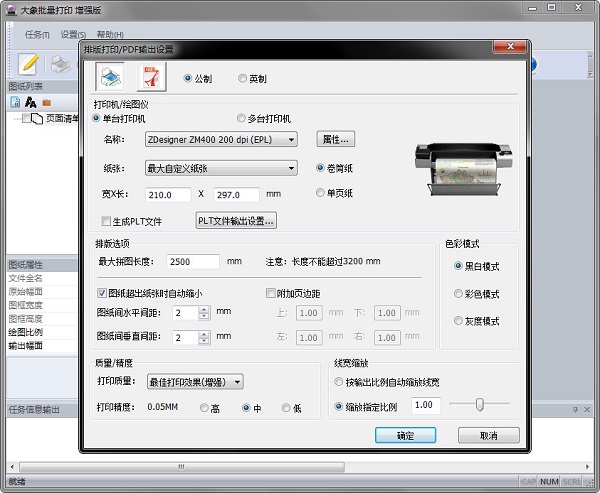Click the document icon in drawing list panel
This screenshot has height=493, width=600.
point(15,102)
